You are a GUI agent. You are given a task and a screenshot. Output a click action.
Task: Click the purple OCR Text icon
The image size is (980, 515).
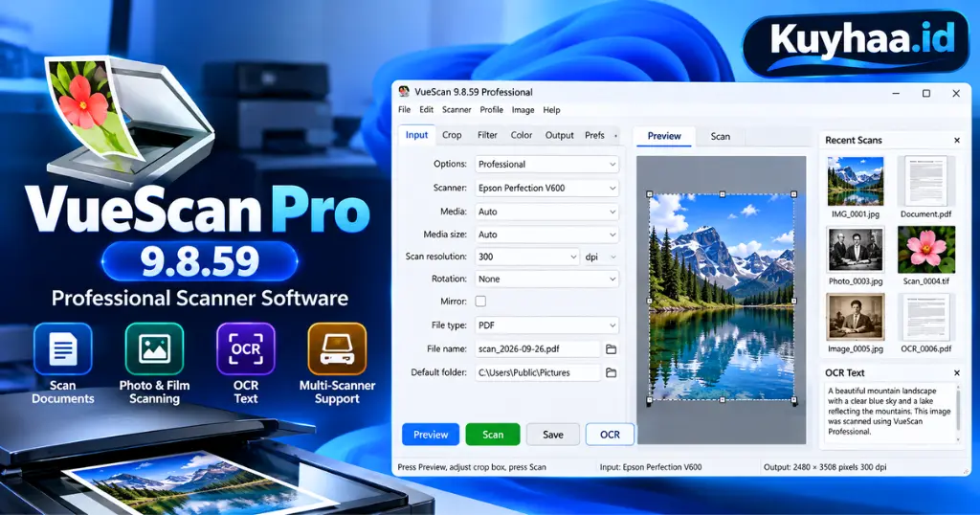246,348
